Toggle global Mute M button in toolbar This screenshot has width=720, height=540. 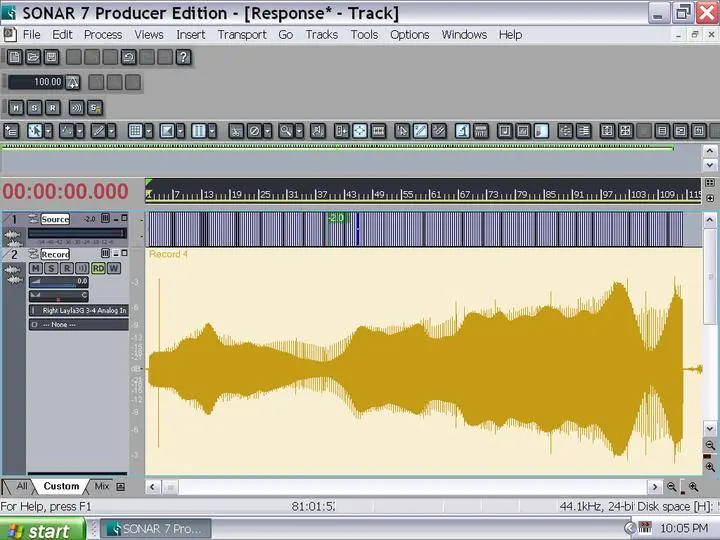point(16,107)
